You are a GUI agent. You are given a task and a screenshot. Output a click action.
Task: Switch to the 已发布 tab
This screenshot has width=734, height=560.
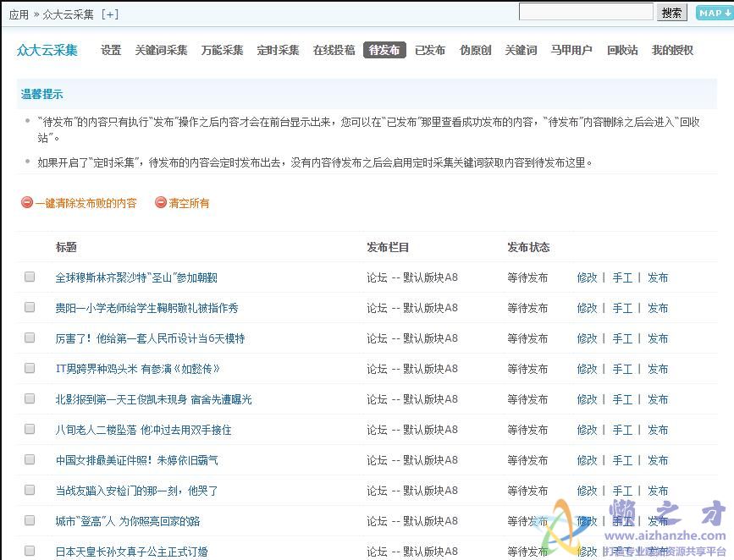coord(429,50)
